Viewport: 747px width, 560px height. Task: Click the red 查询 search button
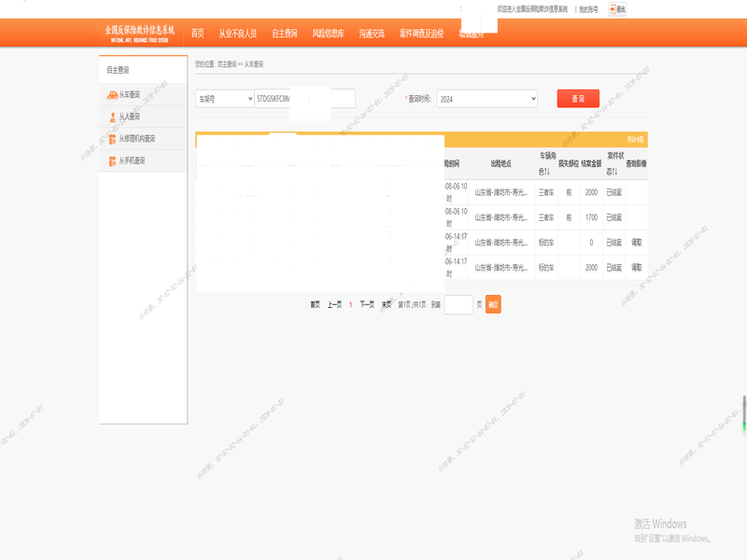coord(578,99)
